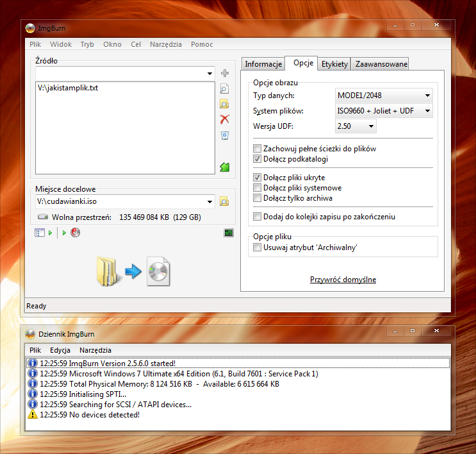This screenshot has height=454, width=476.
Task: Click the green arrow icon beside the source list
Action: [x=225, y=167]
